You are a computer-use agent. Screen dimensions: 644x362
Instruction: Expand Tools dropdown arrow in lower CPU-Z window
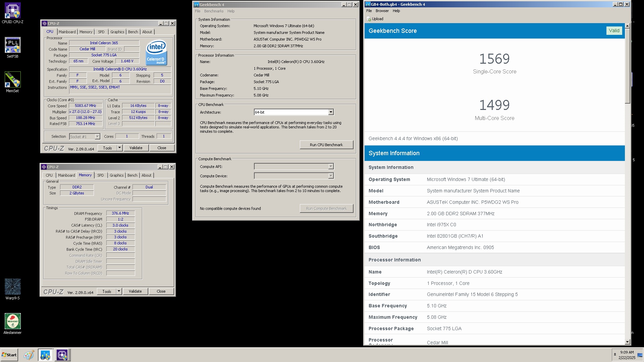[119, 291]
